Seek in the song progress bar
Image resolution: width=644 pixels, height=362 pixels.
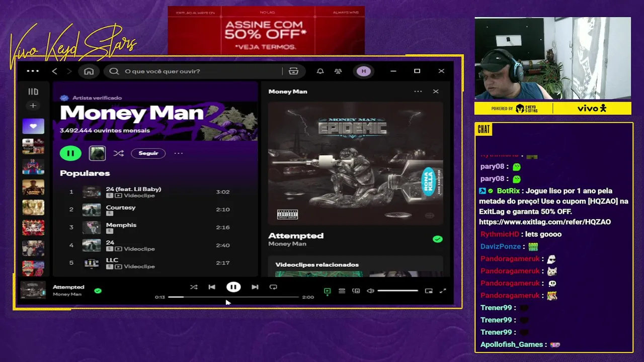[233, 297]
